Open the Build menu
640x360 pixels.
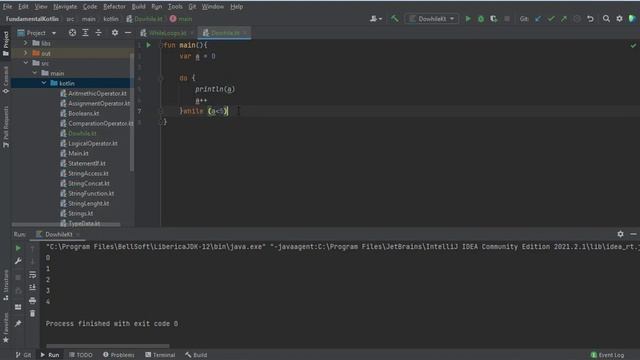pos(138,7)
